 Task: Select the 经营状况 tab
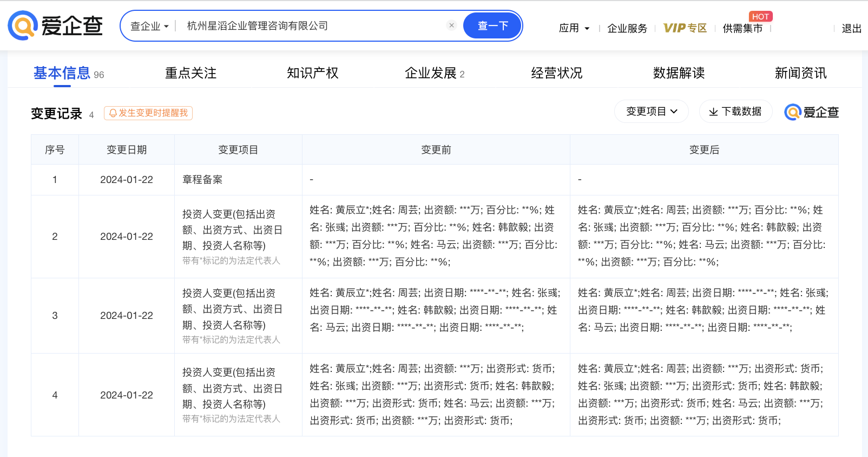pyautogui.click(x=557, y=73)
